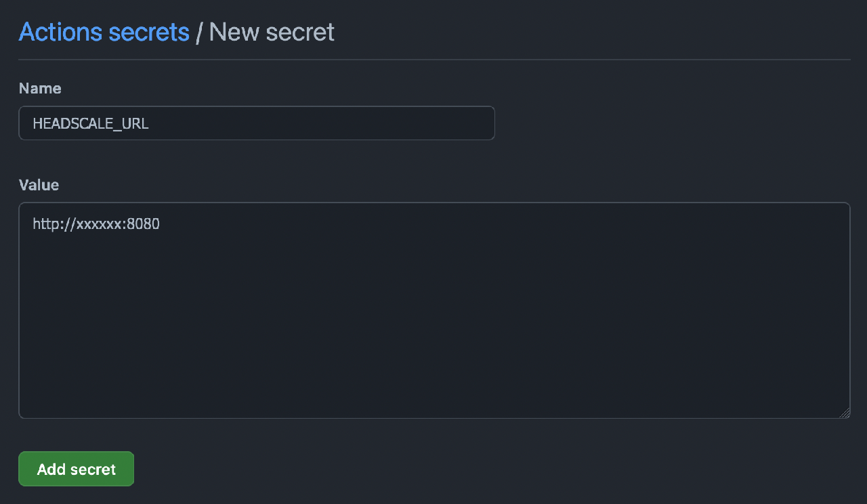Click the http://xxxxxx:8080 text in Value box
The width and height of the screenshot is (867, 504).
pyautogui.click(x=96, y=224)
